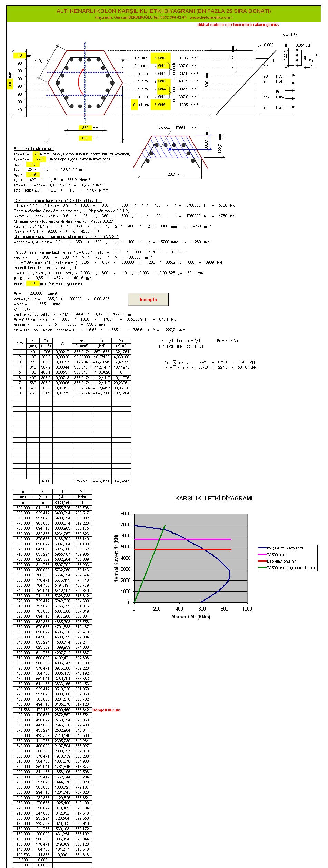Click the 'Normal Kuvvet Nr (KN)' axis title
Viewport: 328px width, 868px height.
(116, 558)
